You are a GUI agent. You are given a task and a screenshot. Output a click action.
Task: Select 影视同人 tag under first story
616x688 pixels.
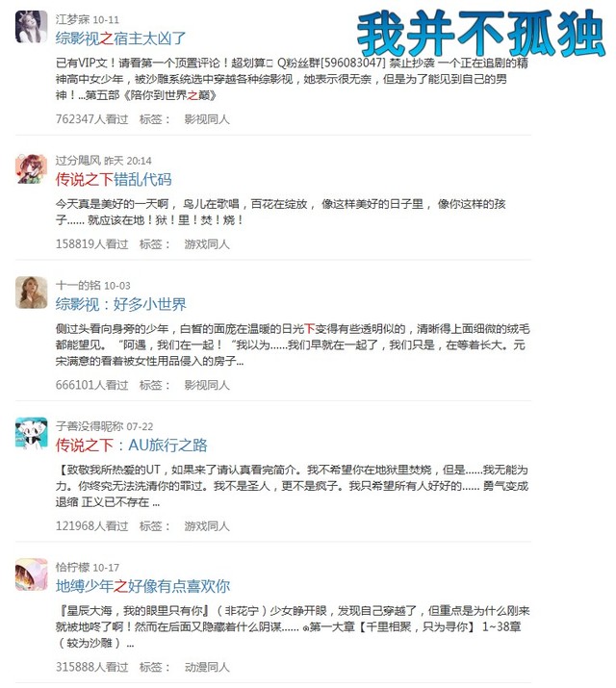[x=207, y=119]
